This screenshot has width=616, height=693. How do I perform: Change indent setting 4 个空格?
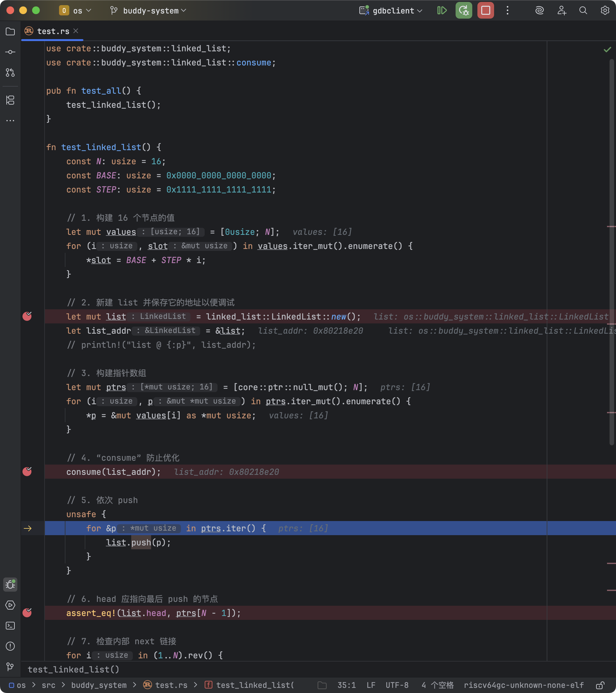coord(437,685)
